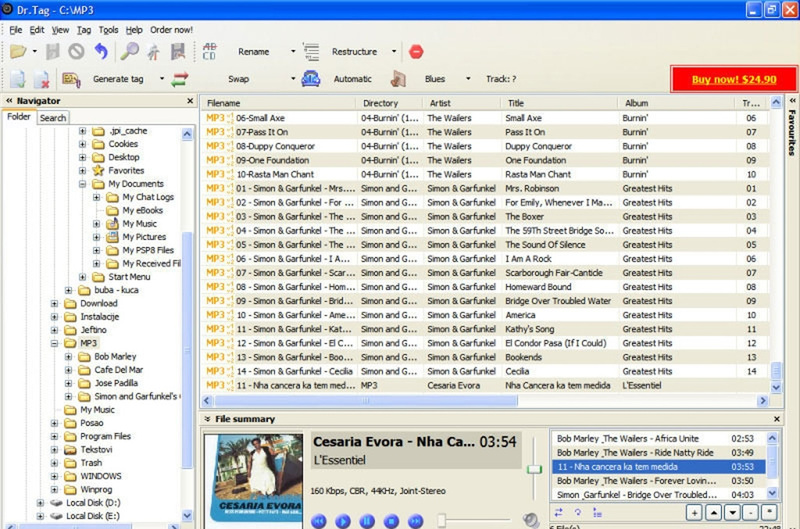Open the Generate tag dropdown arrow

click(162, 79)
